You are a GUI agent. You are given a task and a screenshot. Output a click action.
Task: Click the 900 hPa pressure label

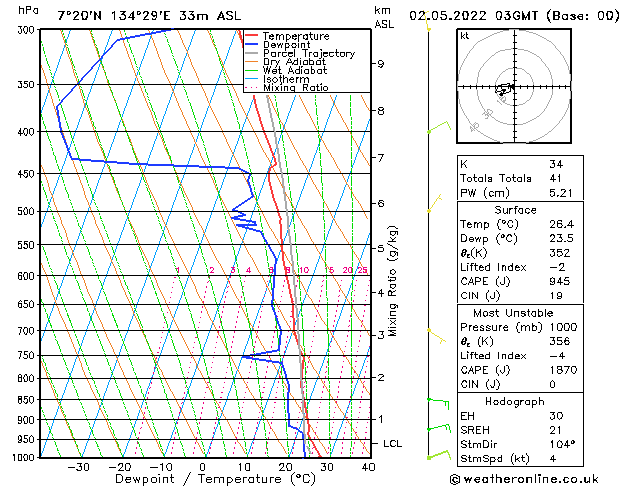point(28,420)
